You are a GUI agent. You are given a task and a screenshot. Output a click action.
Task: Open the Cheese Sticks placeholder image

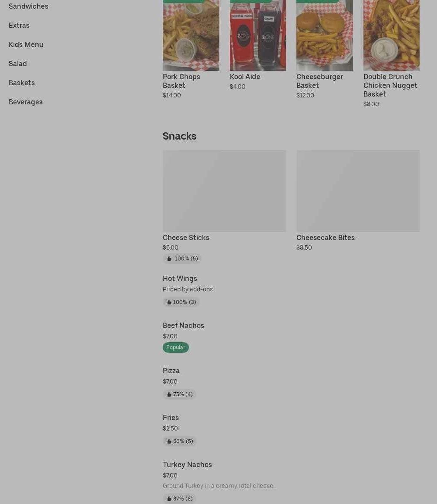coord(224,191)
